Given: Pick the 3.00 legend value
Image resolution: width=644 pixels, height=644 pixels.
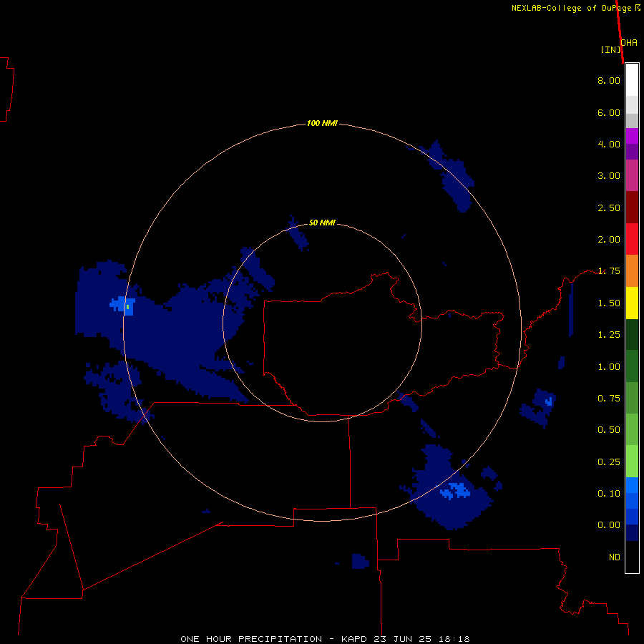Looking at the screenshot, I should 609,176.
